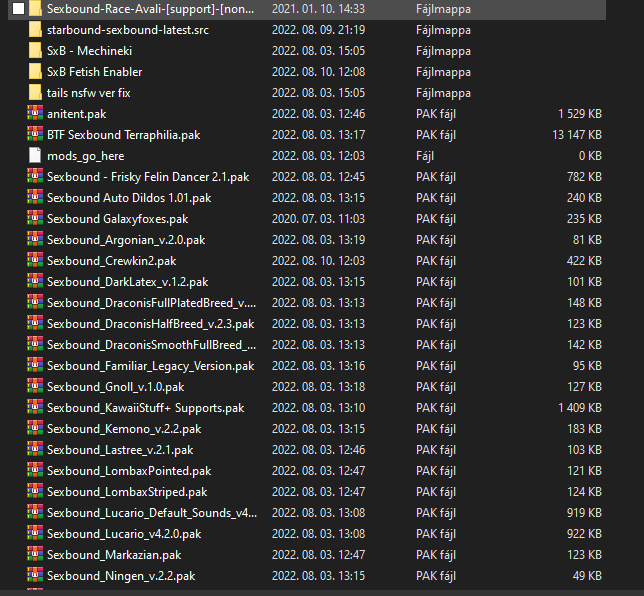644x596 pixels.
Task: Click the Sexbound_LombaxStriped.pak archive icon
Action: (35, 490)
